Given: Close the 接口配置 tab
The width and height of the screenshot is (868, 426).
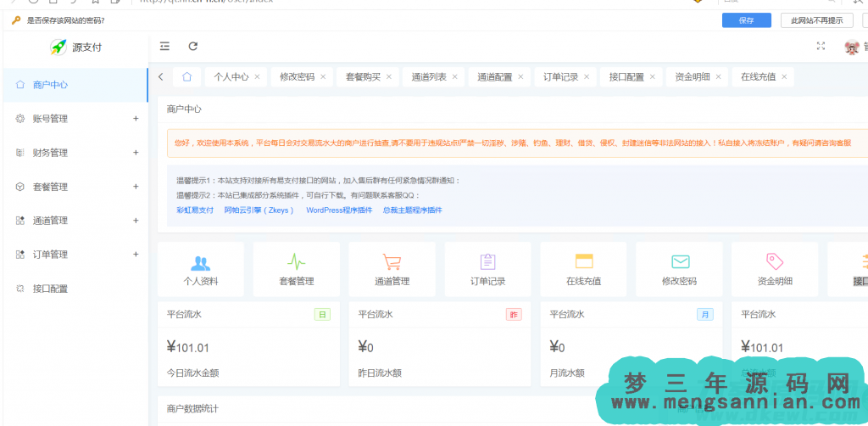Looking at the screenshot, I should tap(653, 77).
